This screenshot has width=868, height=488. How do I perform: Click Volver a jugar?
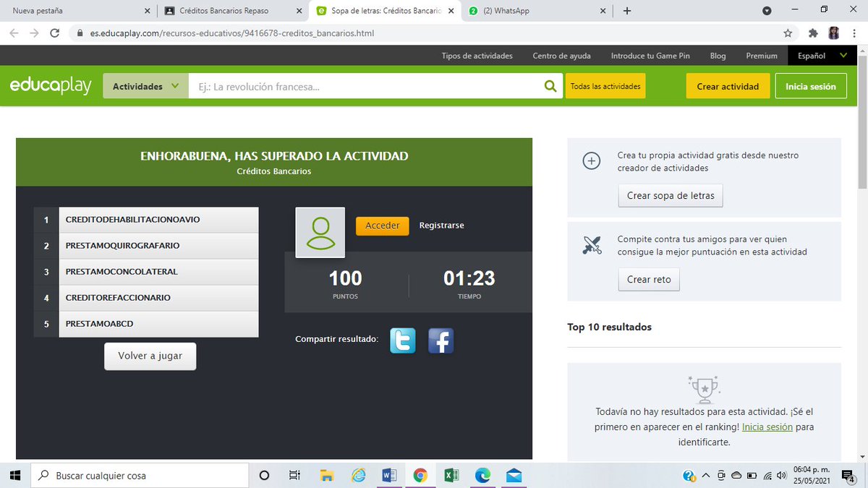click(150, 356)
